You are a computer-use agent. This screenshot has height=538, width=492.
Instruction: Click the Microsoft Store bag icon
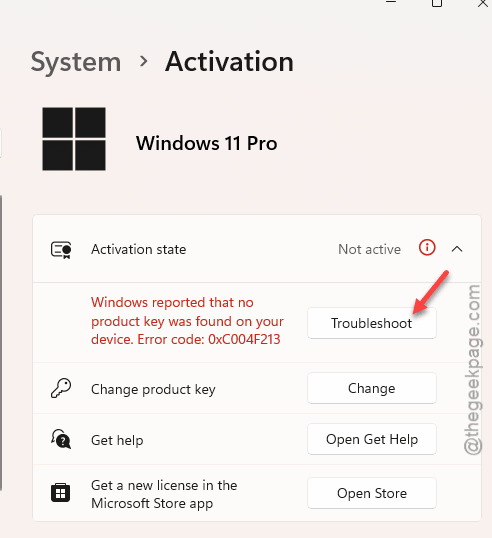coord(60,493)
